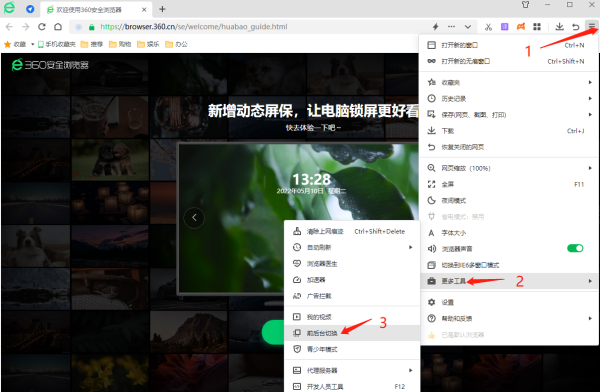Open the 娱乐 bookmarks folder
The width and height of the screenshot is (600, 392).
(x=148, y=44)
